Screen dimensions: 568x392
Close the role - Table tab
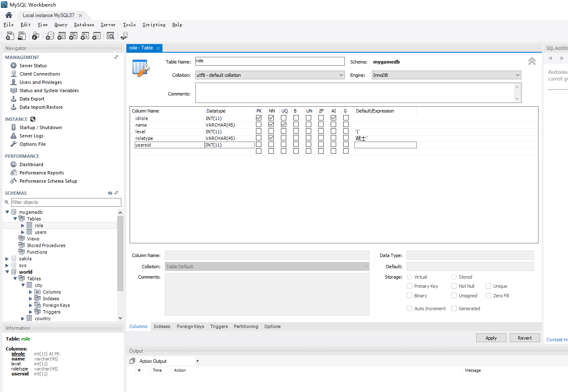(158, 48)
